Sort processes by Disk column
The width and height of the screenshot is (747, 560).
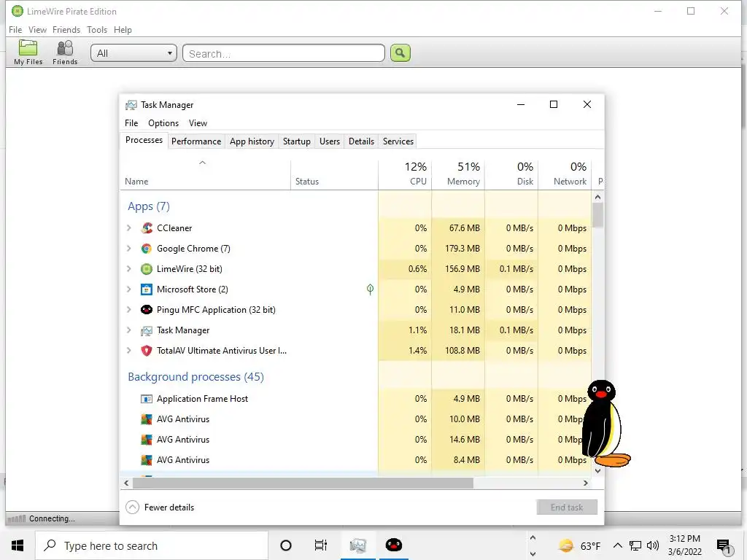pos(511,174)
